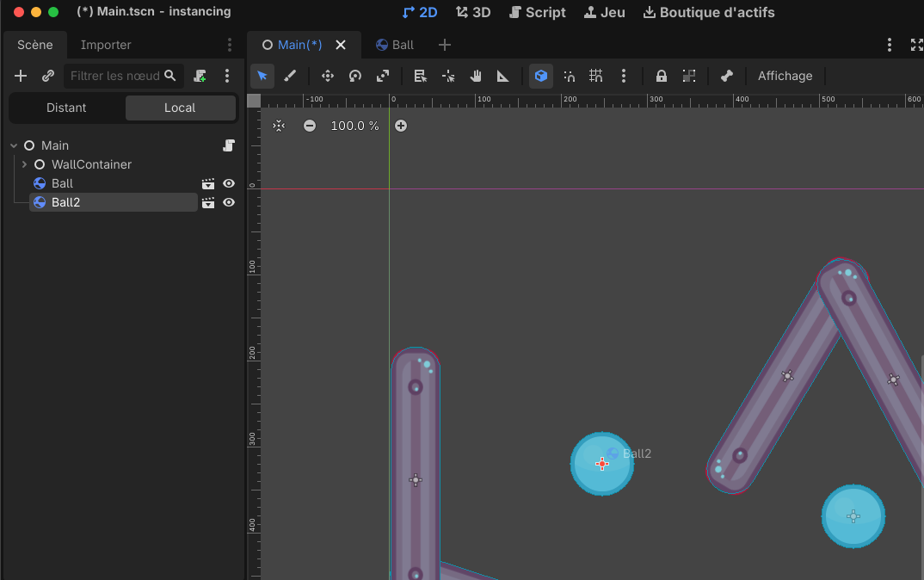Open the script attached to Main
The height and width of the screenshot is (580, 924).
point(229,145)
